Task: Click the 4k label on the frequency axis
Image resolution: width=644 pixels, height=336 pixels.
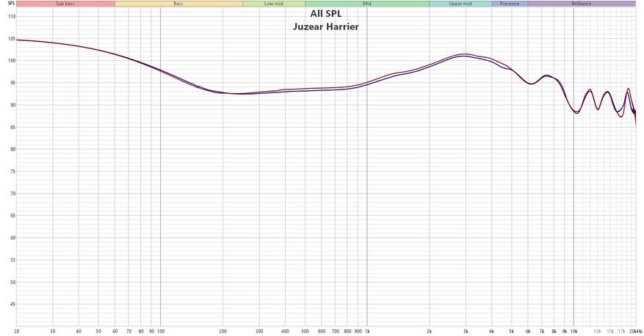Action: [x=491, y=331]
